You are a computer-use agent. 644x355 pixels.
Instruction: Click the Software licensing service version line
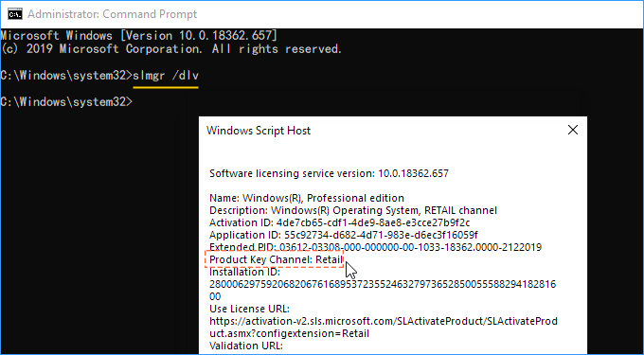tap(329, 173)
